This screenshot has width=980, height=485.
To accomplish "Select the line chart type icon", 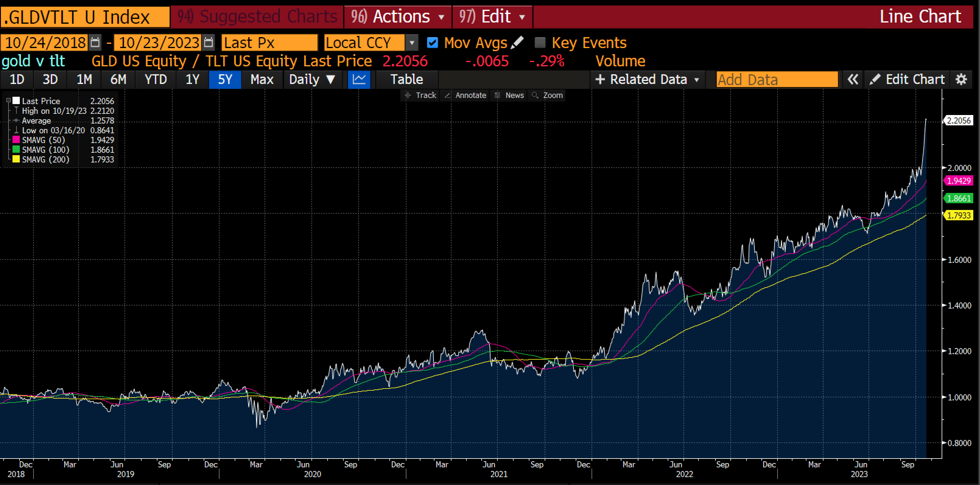I will pos(359,79).
